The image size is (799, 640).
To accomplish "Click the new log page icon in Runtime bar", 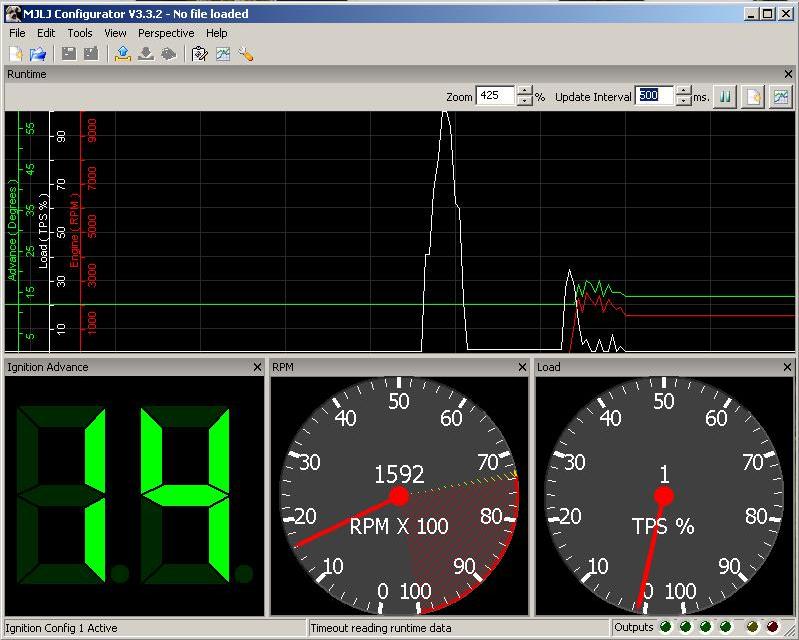I will 753,96.
